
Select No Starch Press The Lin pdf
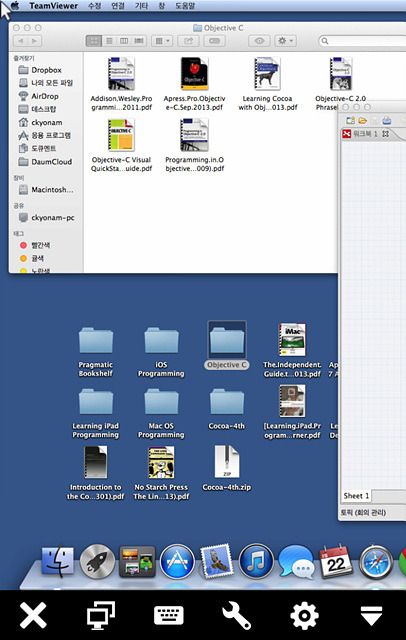pos(161,473)
